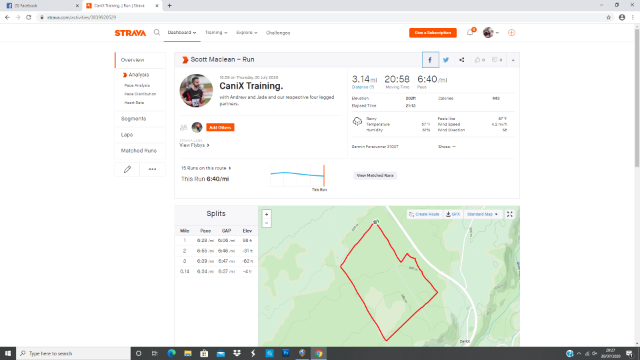
Task: Share activity on Twitter
Action: 446,60
